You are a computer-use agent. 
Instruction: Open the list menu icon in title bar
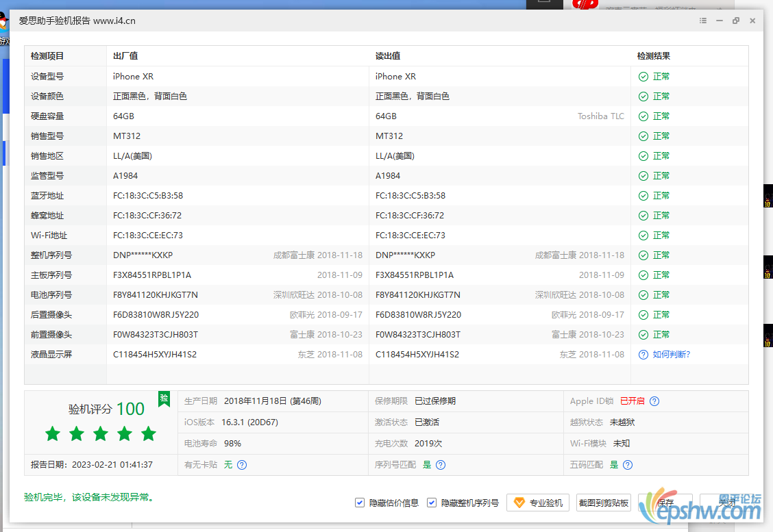pos(703,21)
